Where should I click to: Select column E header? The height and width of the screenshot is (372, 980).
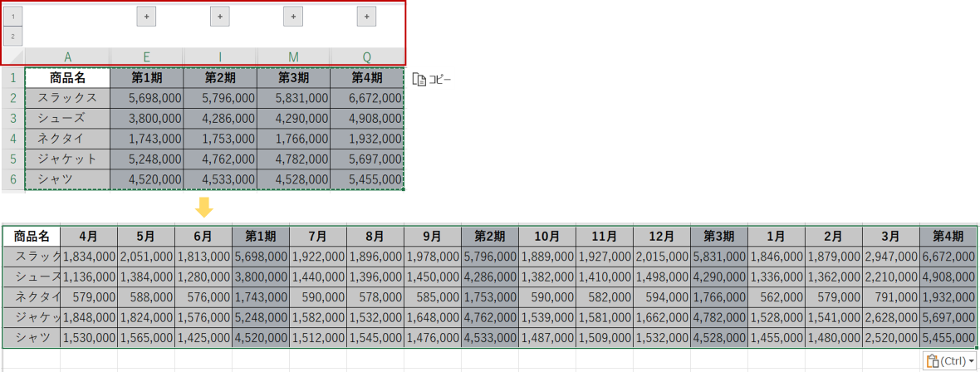pyautogui.click(x=147, y=57)
